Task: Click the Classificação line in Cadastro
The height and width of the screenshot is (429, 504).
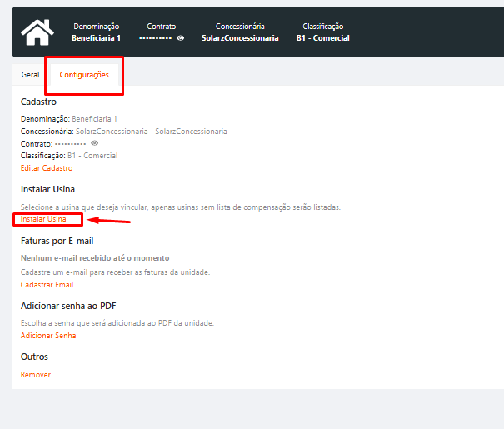Action: click(x=69, y=156)
